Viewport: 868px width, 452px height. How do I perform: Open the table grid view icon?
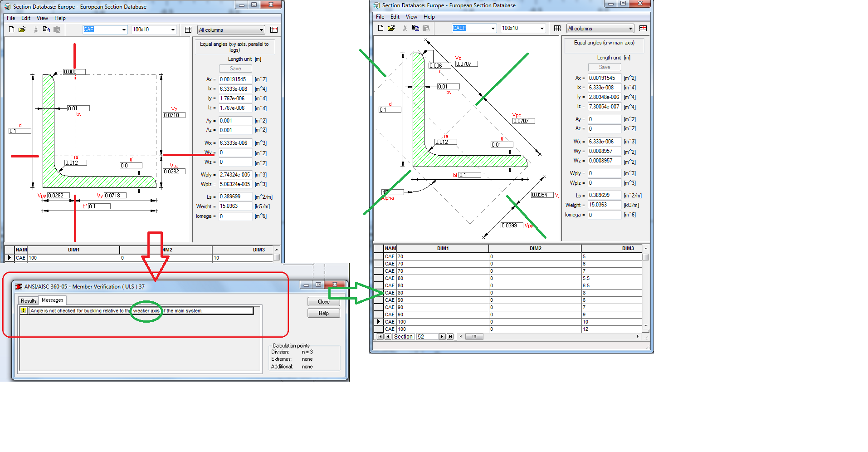click(x=188, y=29)
